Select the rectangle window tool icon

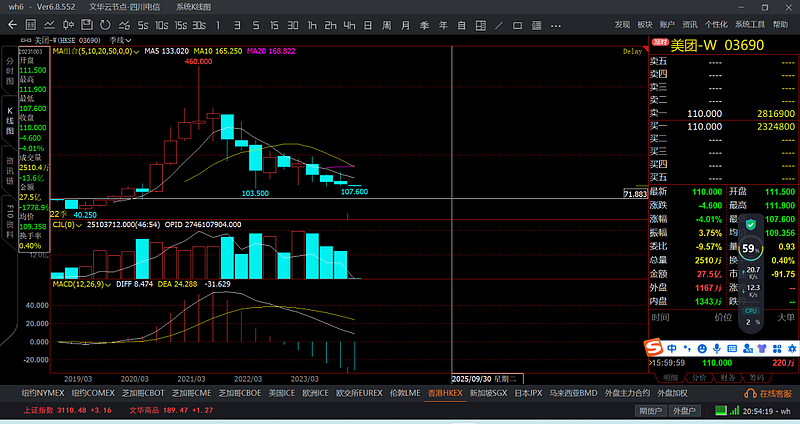517,26
